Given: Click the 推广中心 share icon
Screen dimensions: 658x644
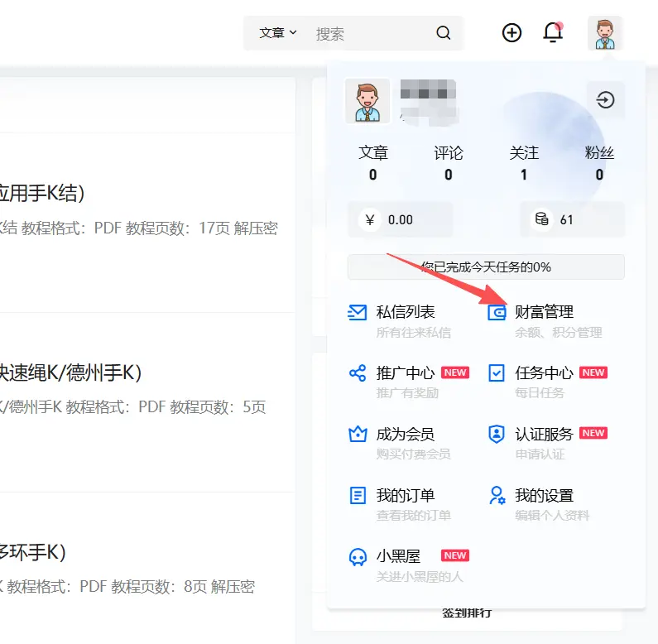Looking at the screenshot, I should 358,373.
